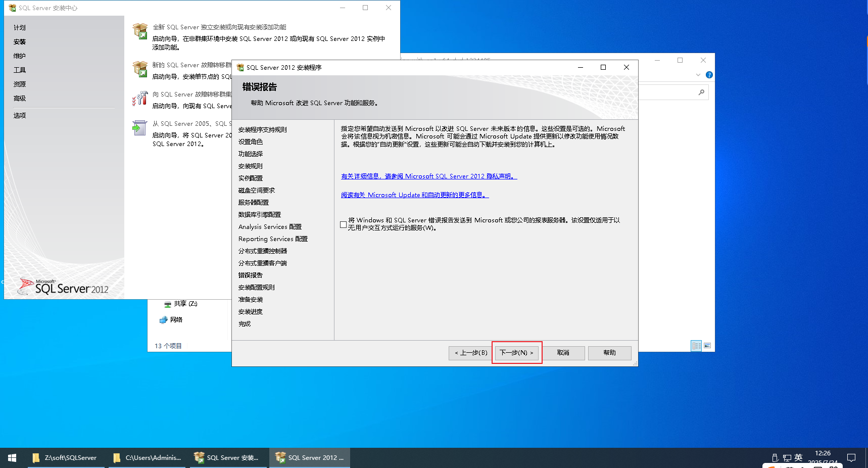Open the Microsoft Update more information link
868x468 pixels.
415,195
